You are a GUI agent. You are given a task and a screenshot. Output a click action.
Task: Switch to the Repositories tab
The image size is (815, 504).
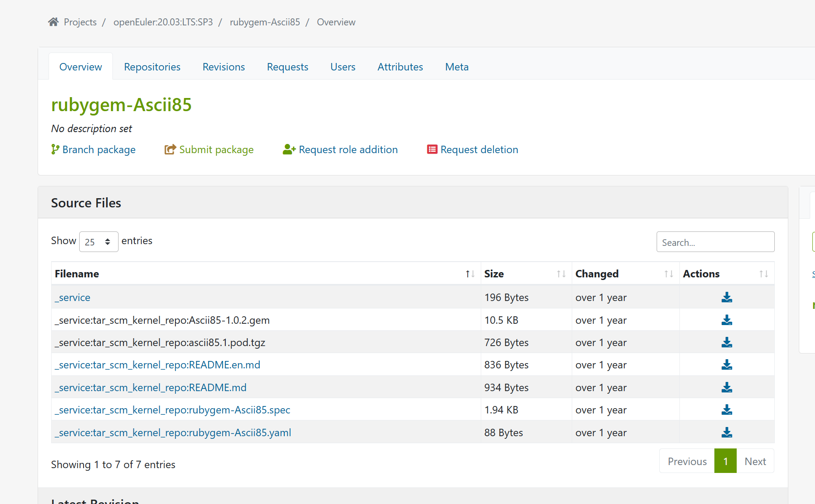point(152,67)
